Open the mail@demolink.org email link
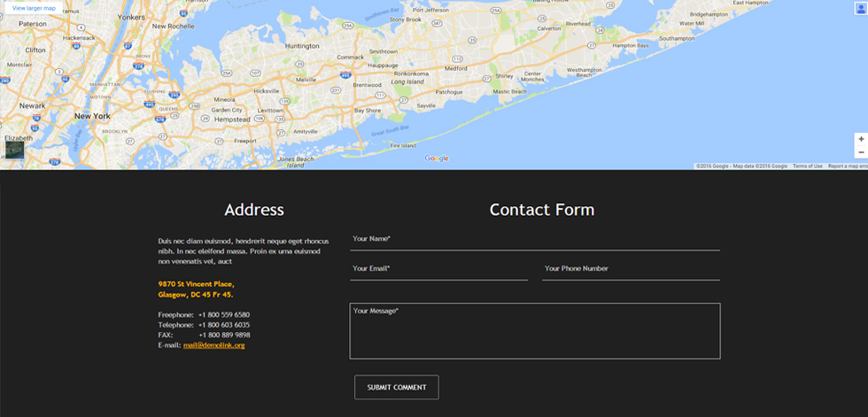 (x=213, y=345)
